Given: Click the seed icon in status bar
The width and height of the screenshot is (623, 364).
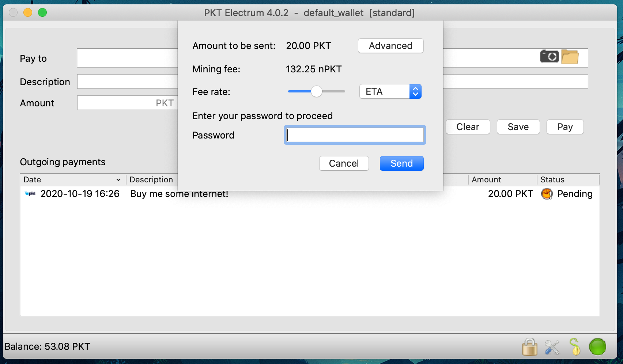Looking at the screenshot, I should click(x=575, y=347).
